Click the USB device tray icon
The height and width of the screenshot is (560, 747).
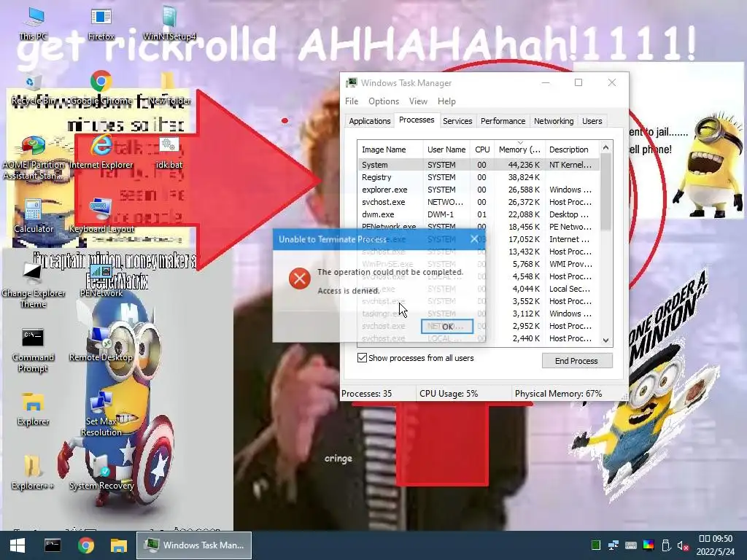[x=666, y=545]
